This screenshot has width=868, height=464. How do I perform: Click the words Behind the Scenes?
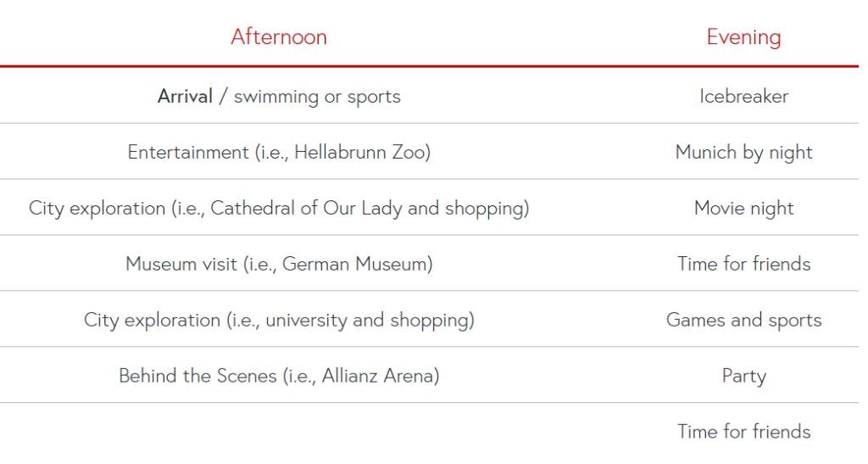tap(198, 376)
